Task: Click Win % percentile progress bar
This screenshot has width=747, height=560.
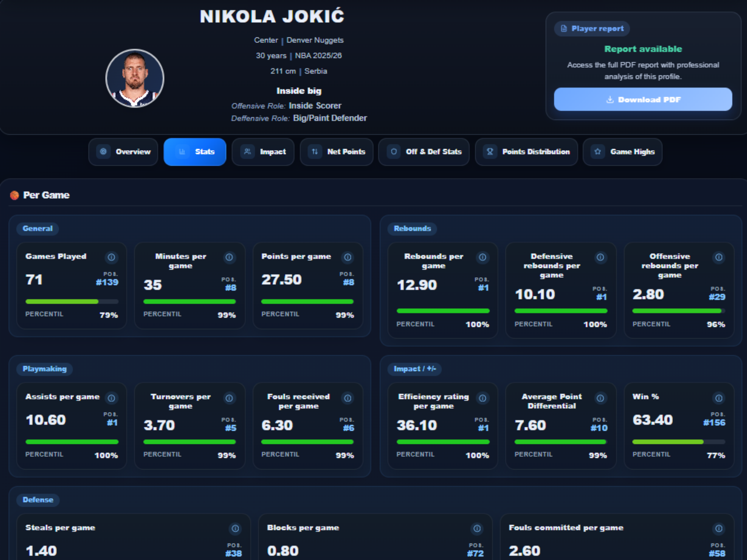Action: click(679, 442)
